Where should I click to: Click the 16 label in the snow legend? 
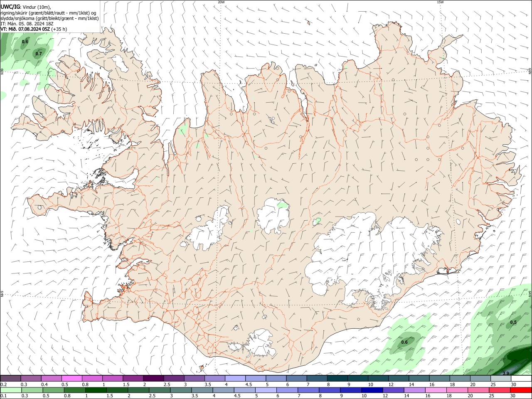[x=432, y=384]
